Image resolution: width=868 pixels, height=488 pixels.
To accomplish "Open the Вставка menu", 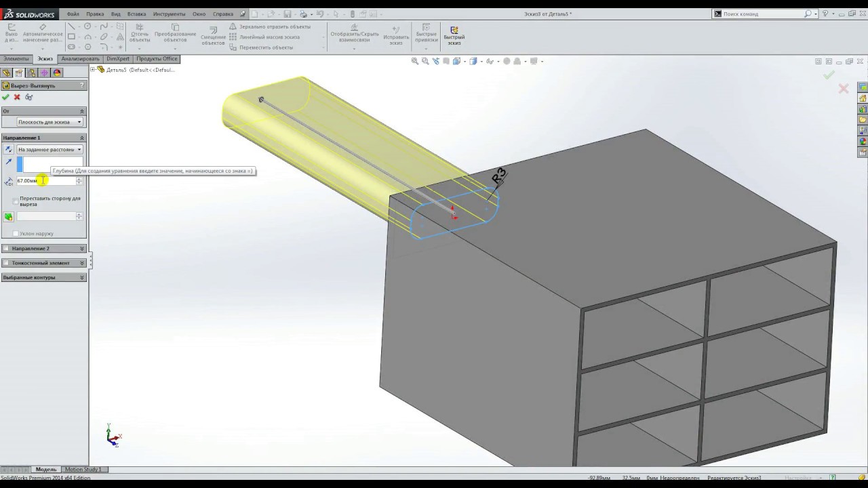I will coord(136,14).
